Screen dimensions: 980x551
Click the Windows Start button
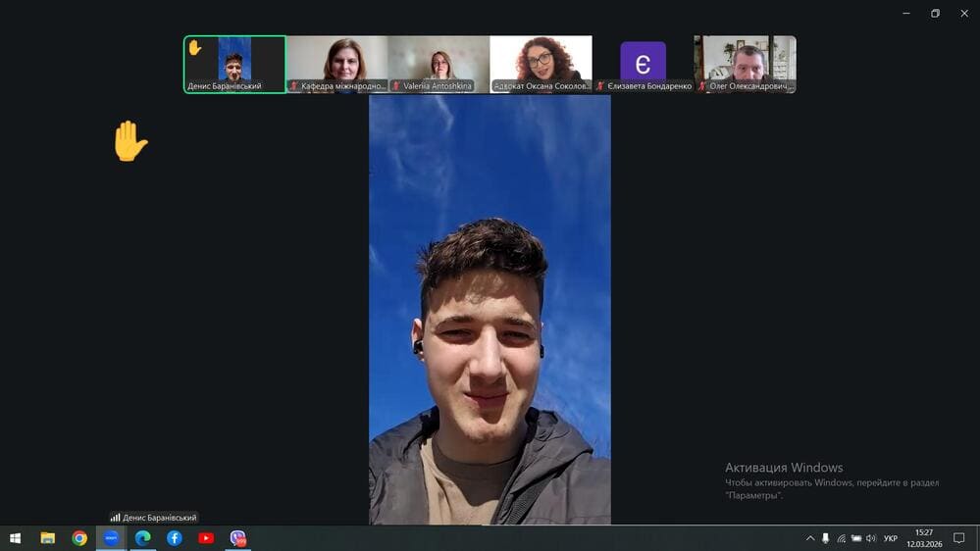point(16,537)
